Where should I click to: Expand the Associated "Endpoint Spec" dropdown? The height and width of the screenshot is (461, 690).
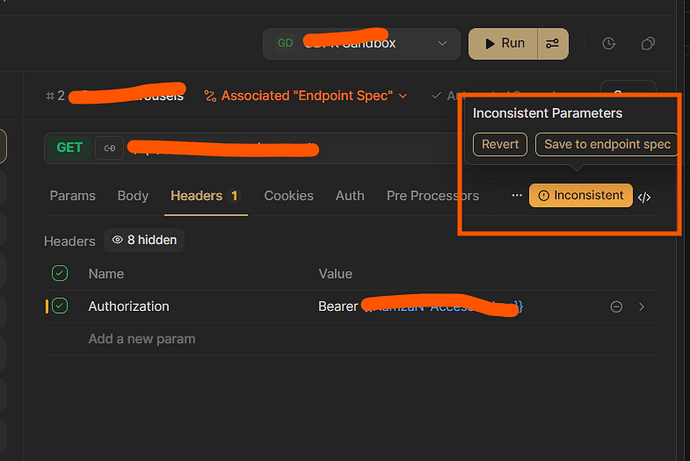coord(305,96)
